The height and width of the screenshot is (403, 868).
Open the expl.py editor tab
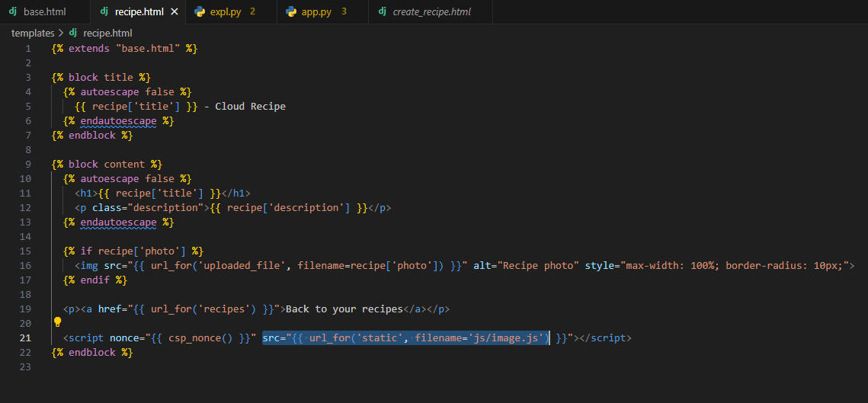coord(226,12)
